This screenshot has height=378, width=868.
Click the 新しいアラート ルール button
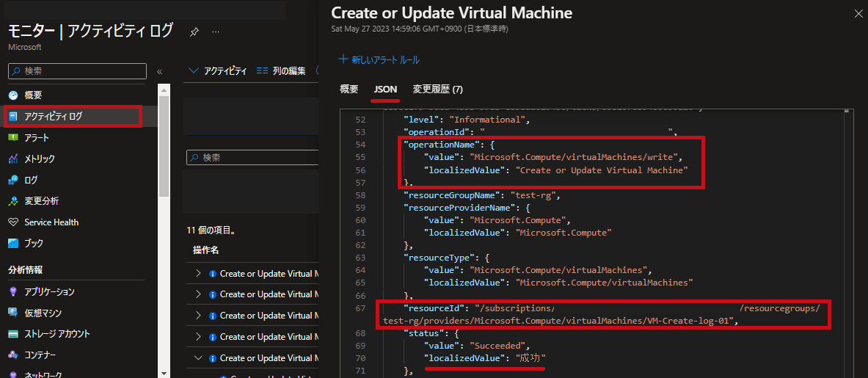tap(379, 59)
